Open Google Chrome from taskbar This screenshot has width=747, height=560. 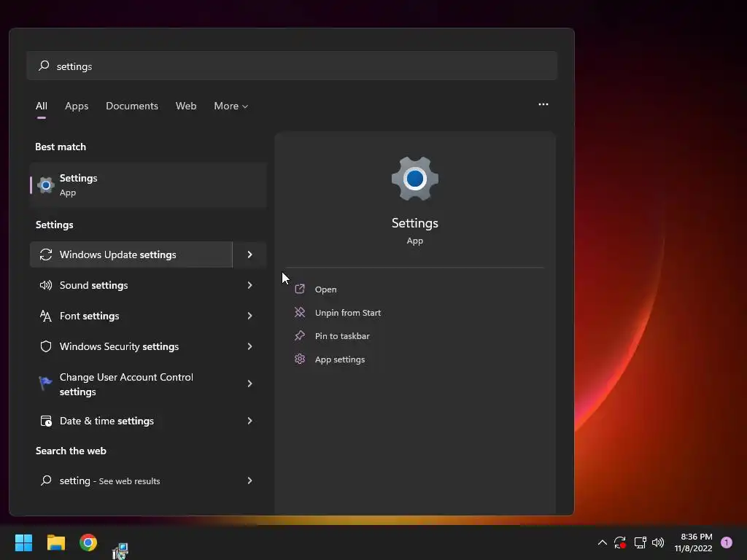88,542
